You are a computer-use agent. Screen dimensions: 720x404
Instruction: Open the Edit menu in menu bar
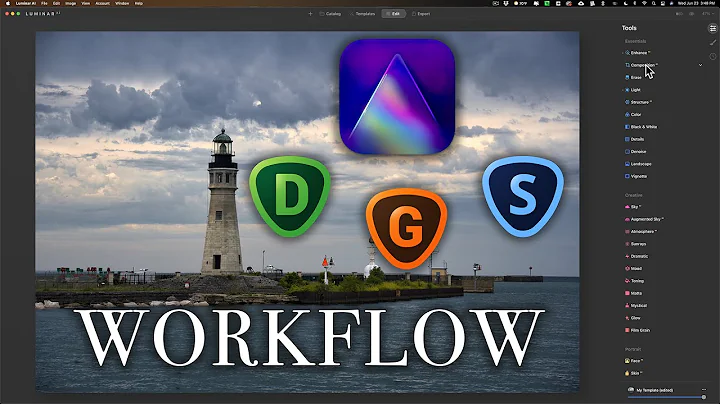click(56, 3)
